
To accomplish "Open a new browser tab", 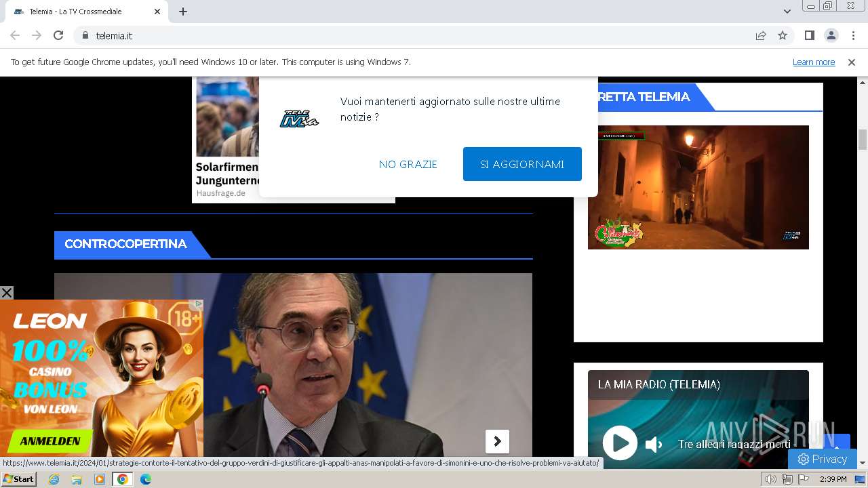I will click(x=183, y=12).
